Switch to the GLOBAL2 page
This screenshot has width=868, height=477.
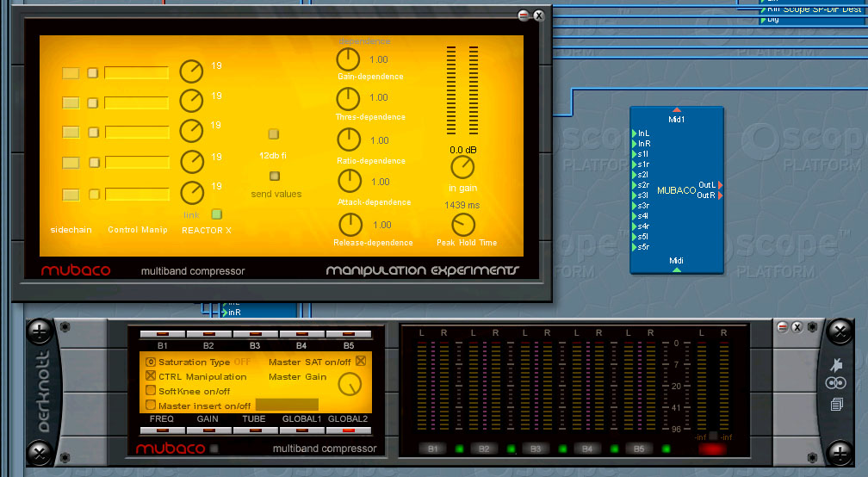pos(348,431)
